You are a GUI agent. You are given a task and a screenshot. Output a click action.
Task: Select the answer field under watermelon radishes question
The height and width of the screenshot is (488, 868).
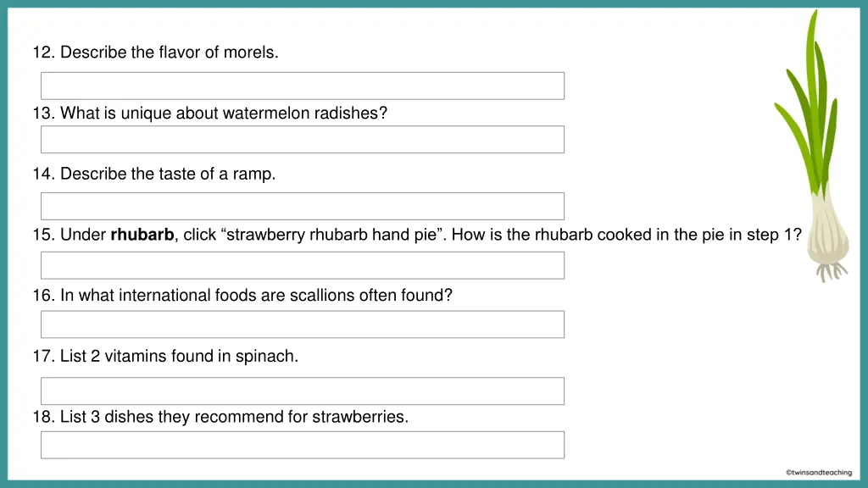point(303,140)
